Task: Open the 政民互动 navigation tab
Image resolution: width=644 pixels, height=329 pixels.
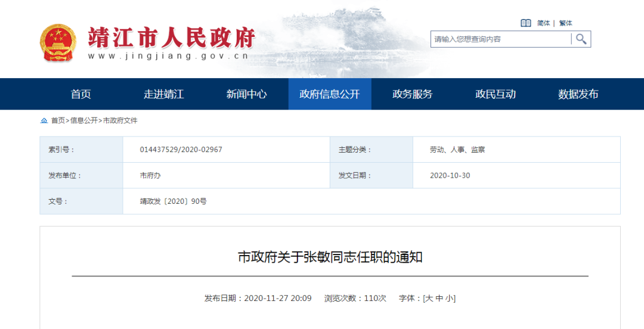Action: click(496, 94)
